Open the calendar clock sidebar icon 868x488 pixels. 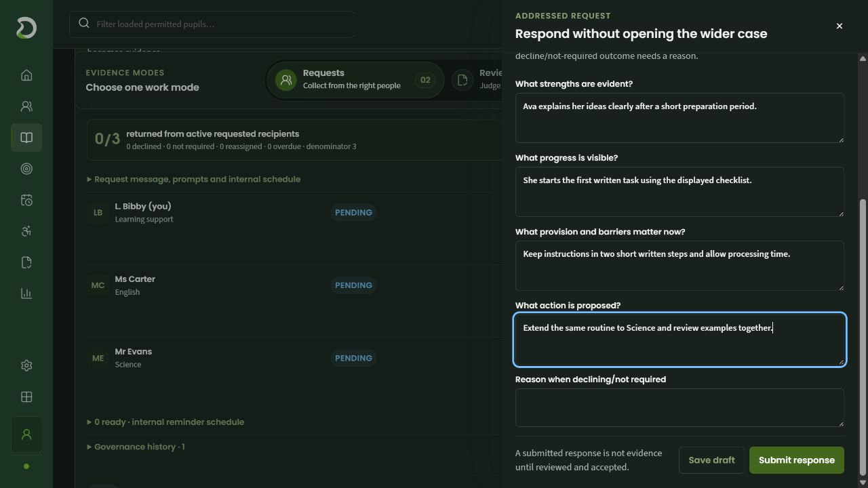pos(26,200)
